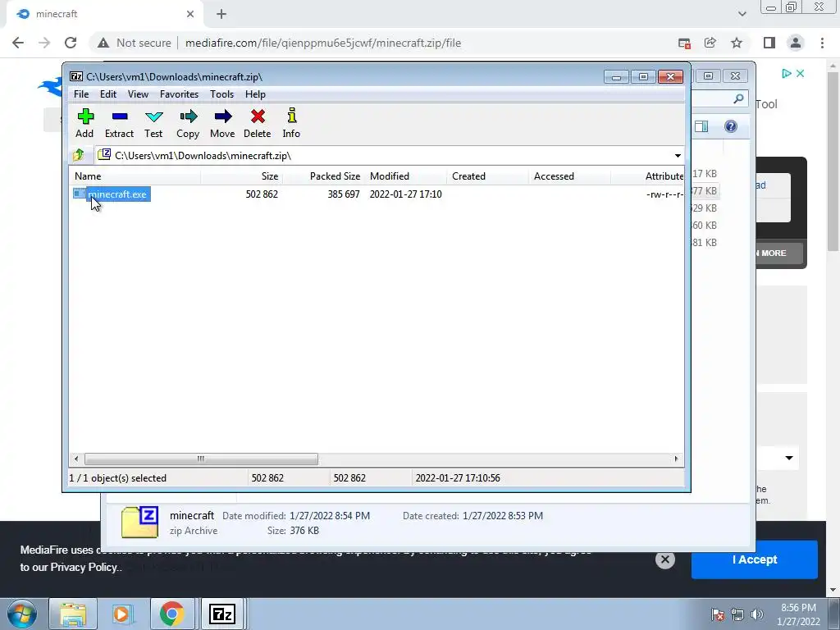This screenshot has height=630, width=840.
Task: Close the ad with the X icon
Action: tap(801, 73)
